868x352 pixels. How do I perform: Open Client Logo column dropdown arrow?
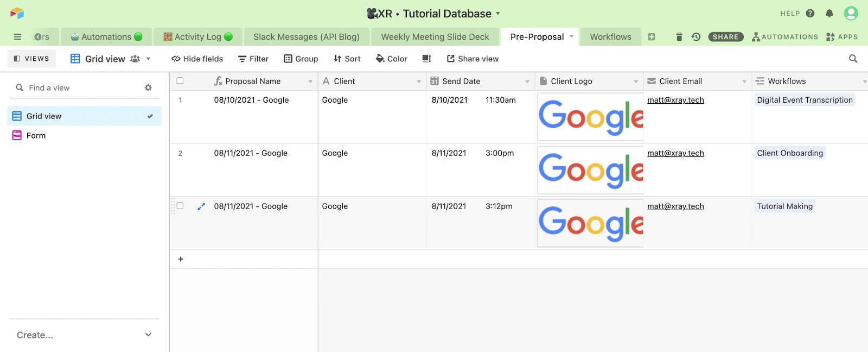point(636,81)
